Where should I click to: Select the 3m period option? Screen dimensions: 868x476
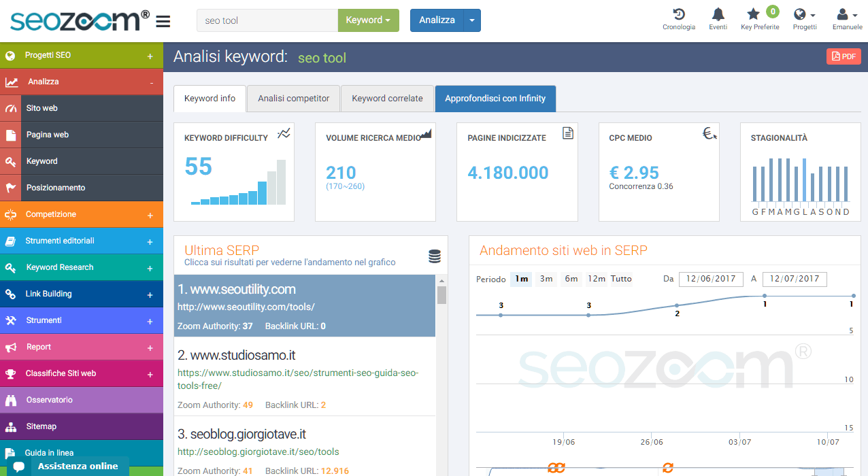(546, 279)
